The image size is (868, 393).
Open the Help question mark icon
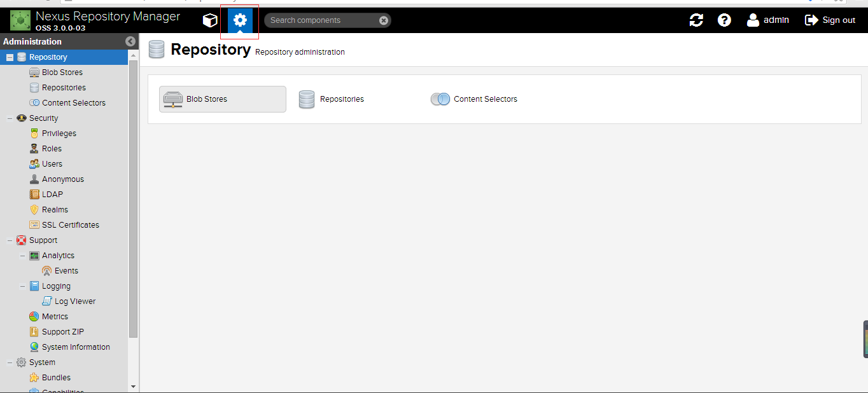click(x=724, y=20)
